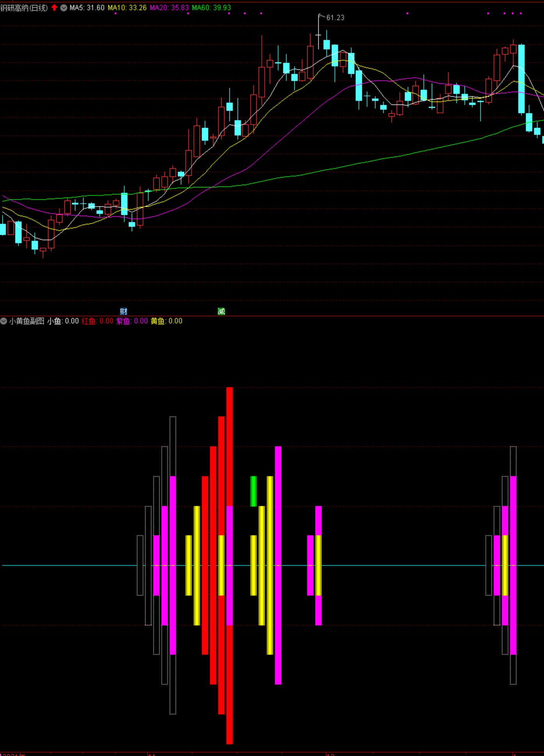The image size is (544, 756).
Task: Click the tallest red bar in the indicator
Action: click(230, 566)
